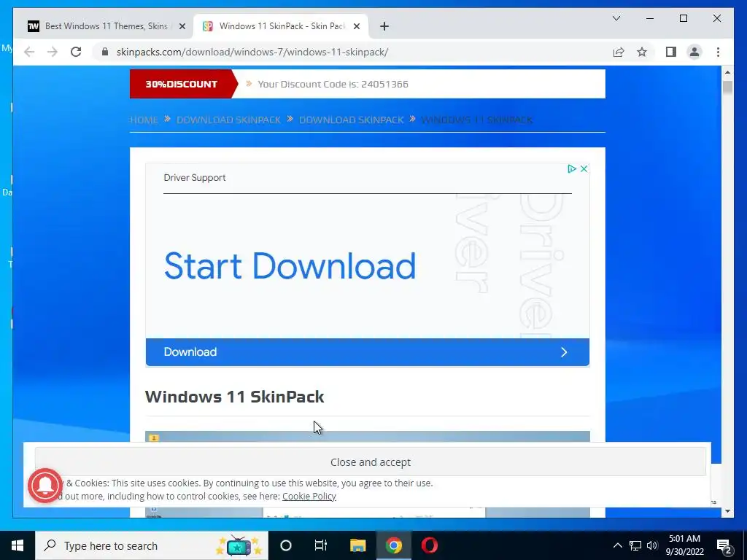Open the Action Center notifications icon
The image size is (747, 560).
point(724,545)
